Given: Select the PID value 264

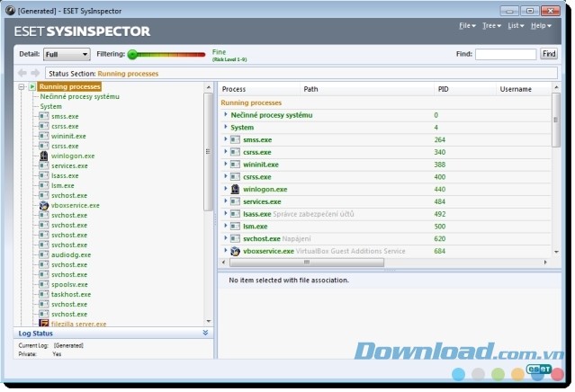Looking at the screenshot, I should click(x=440, y=139).
